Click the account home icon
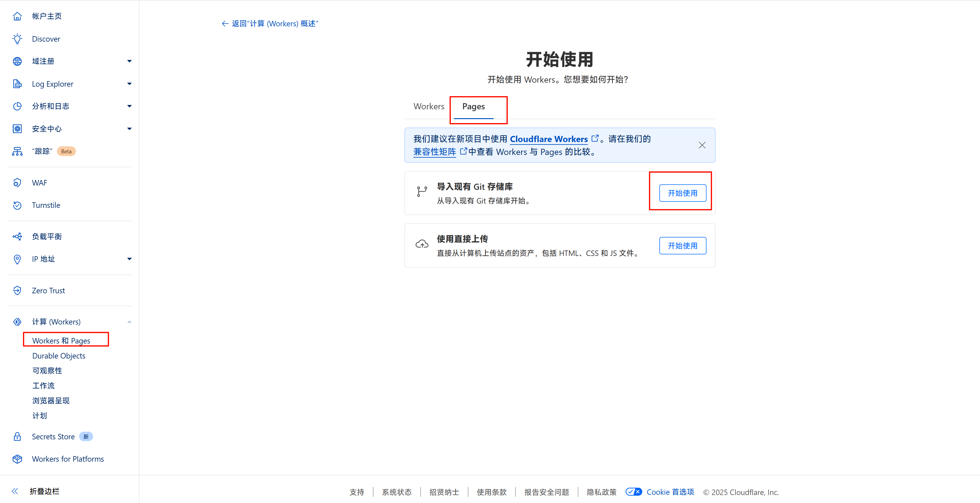Screen dimensions: 980x503 17,16
